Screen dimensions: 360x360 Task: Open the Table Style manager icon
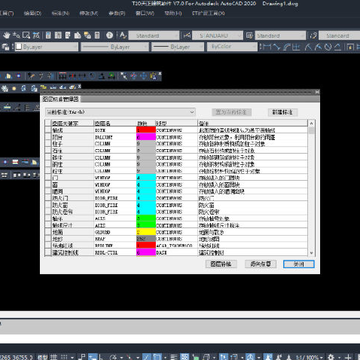[x=249, y=35]
